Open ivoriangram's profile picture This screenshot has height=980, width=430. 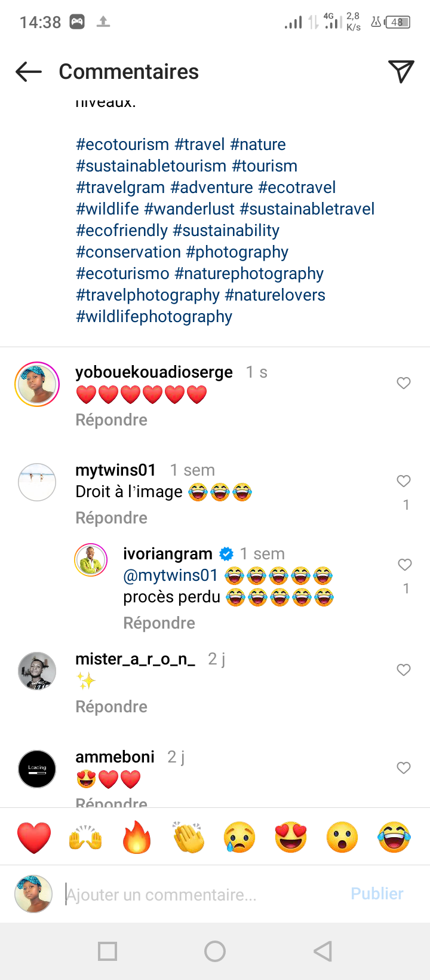pyautogui.click(x=91, y=561)
